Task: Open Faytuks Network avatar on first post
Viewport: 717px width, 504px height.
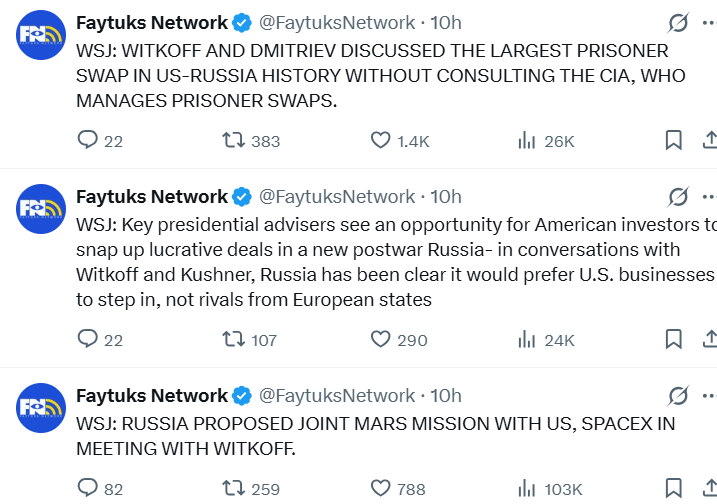Action: coord(41,35)
